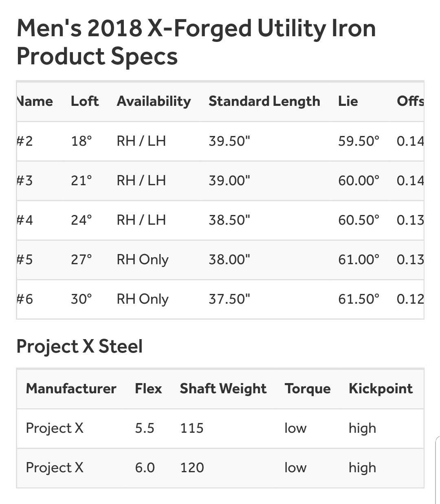Select the 21° loft cell
440x504 pixels.
[x=81, y=180]
